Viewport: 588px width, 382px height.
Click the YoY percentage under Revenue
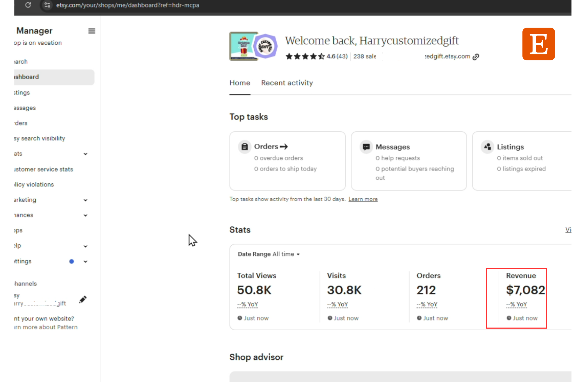point(517,304)
